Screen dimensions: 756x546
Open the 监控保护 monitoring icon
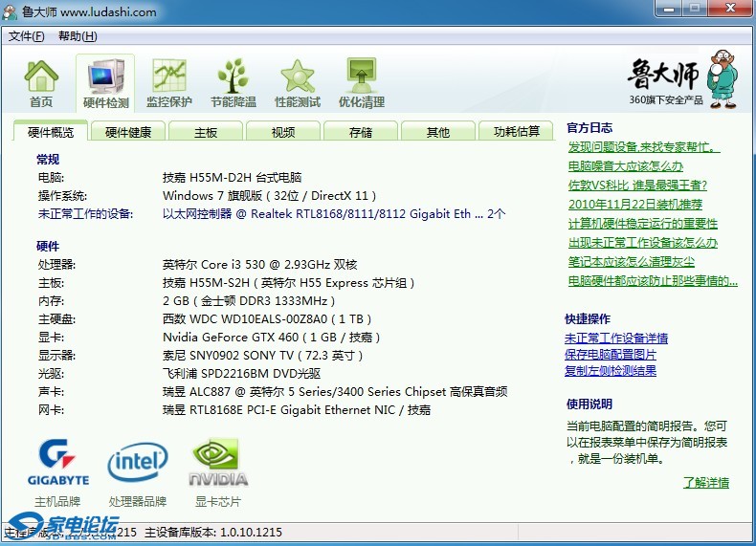[x=169, y=83]
